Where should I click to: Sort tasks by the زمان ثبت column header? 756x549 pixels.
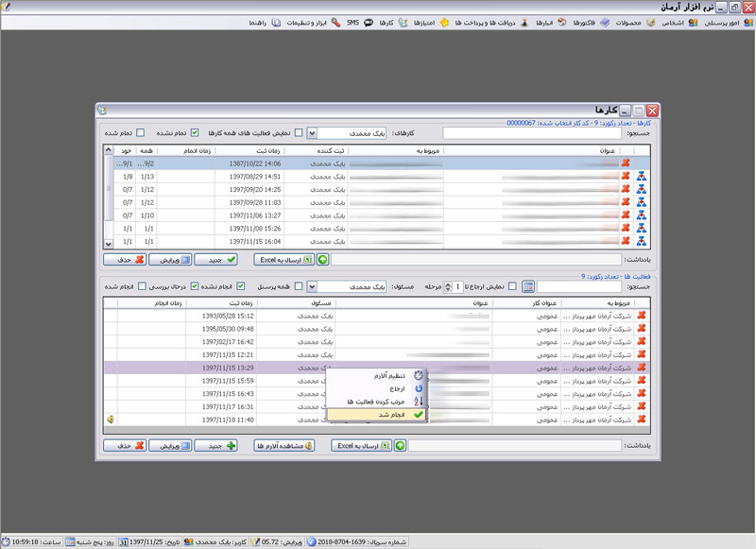click(248, 151)
